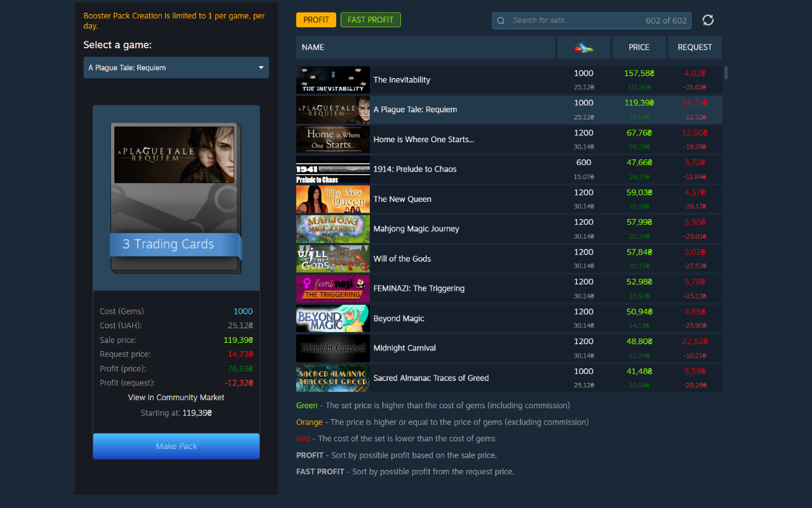Refresh the sets list

707,20
